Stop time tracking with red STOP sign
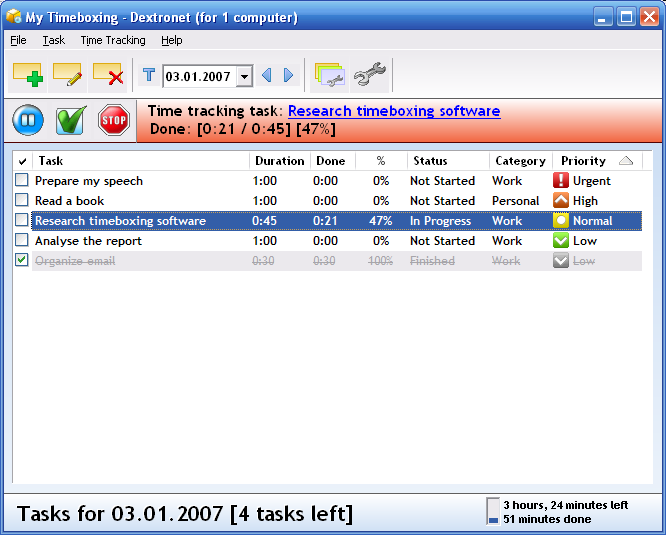The image size is (666, 535). tap(114, 120)
